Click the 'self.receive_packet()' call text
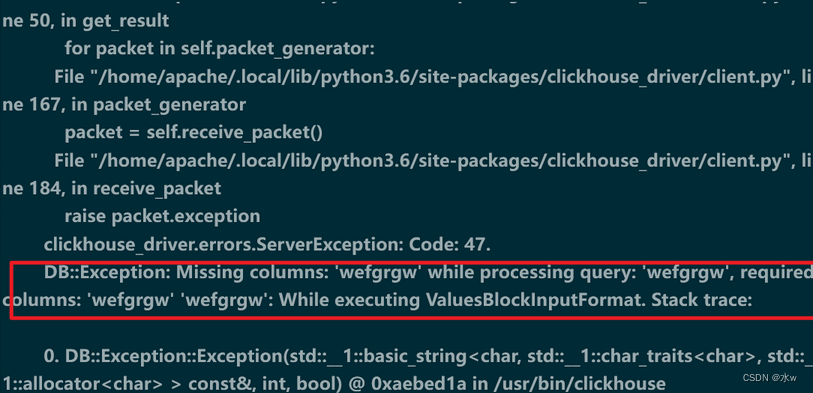The image size is (813, 393). tap(234, 133)
